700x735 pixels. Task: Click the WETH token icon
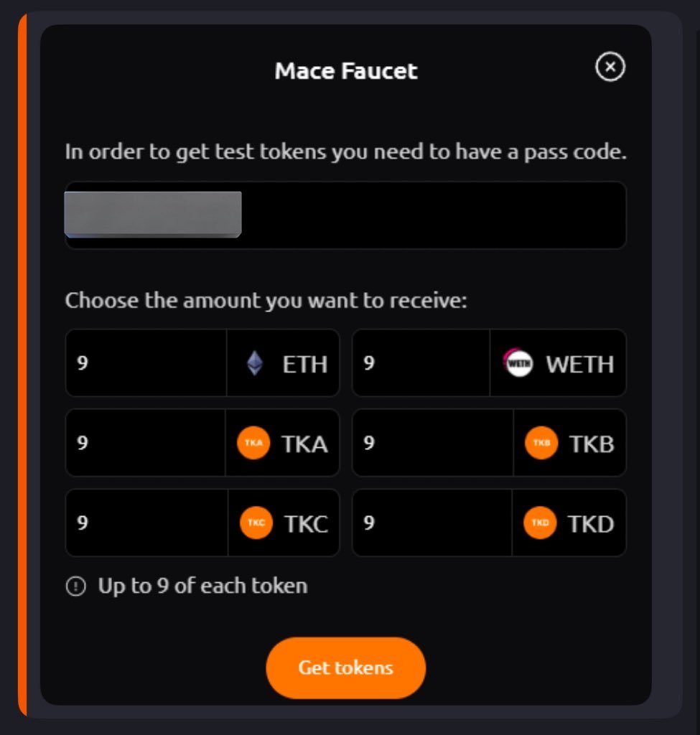(x=518, y=363)
